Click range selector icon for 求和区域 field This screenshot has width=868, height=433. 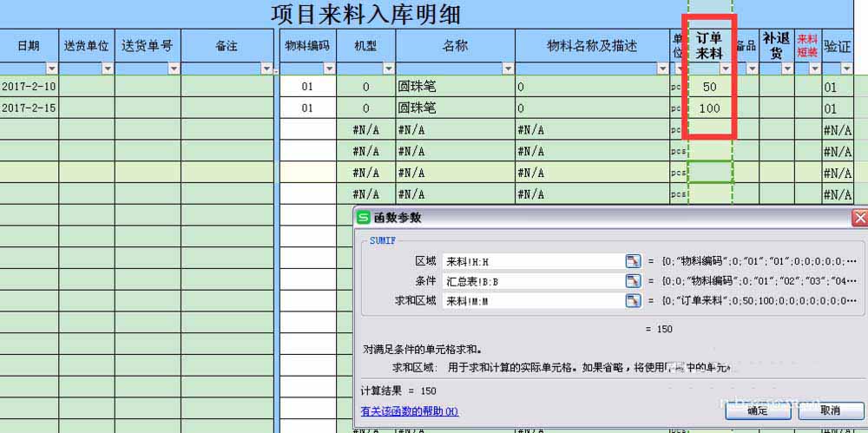[633, 300]
